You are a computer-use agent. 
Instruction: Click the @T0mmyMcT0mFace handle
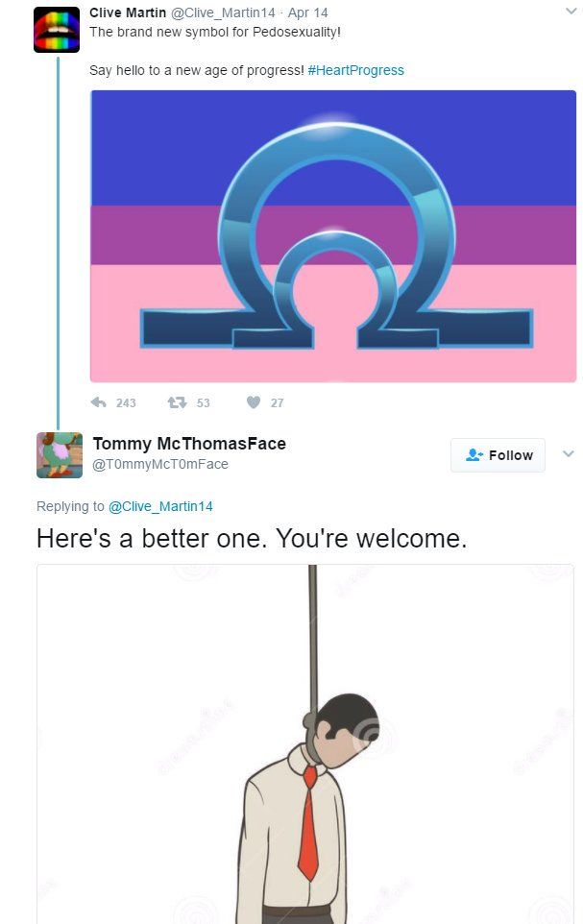coord(160,464)
